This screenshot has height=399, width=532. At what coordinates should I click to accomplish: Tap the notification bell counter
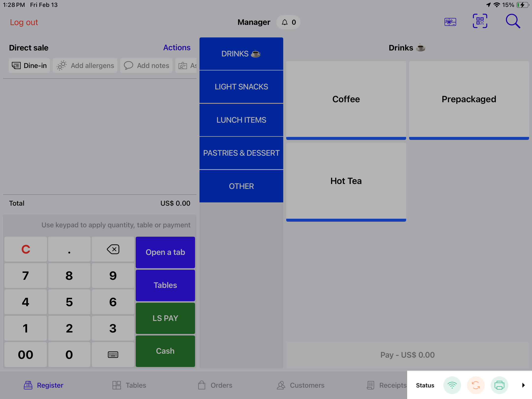tap(288, 22)
